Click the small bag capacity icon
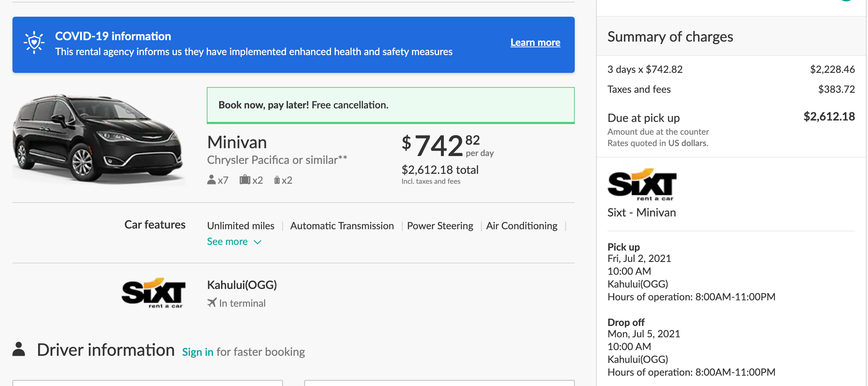Image resolution: width=868 pixels, height=386 pixels. [x=277, y=180]
